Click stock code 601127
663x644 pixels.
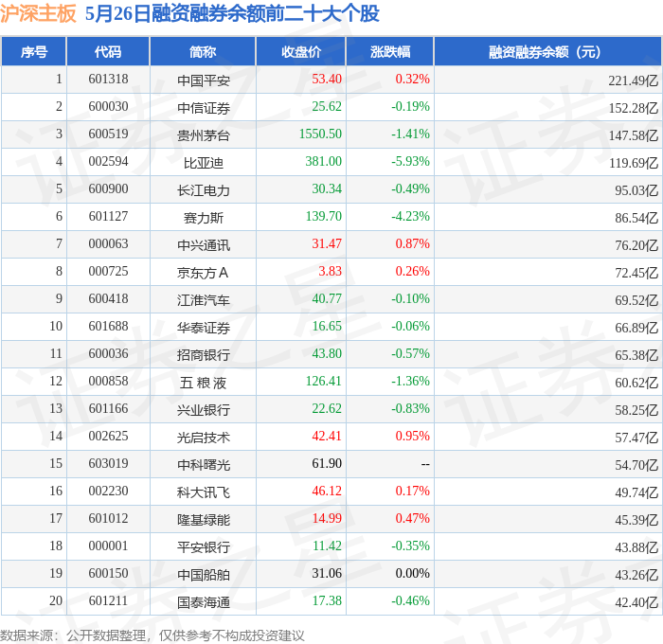tap(108, 217)
